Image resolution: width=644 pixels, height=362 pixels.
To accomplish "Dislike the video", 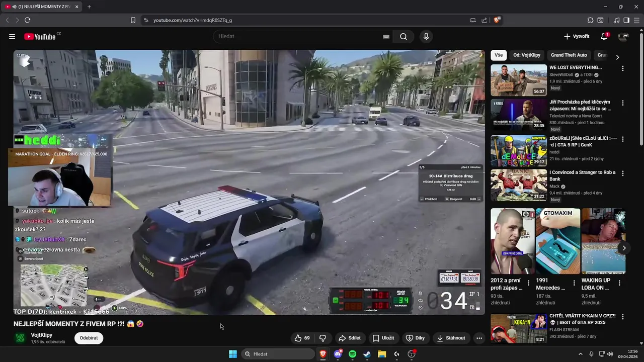I will 323,338.
